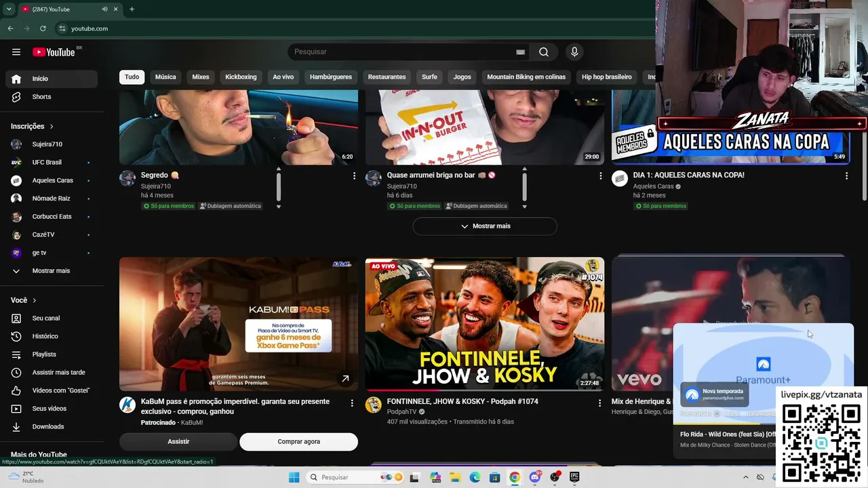Open Playlists from the sidebar
868x488 pixels.
[52, 354]
